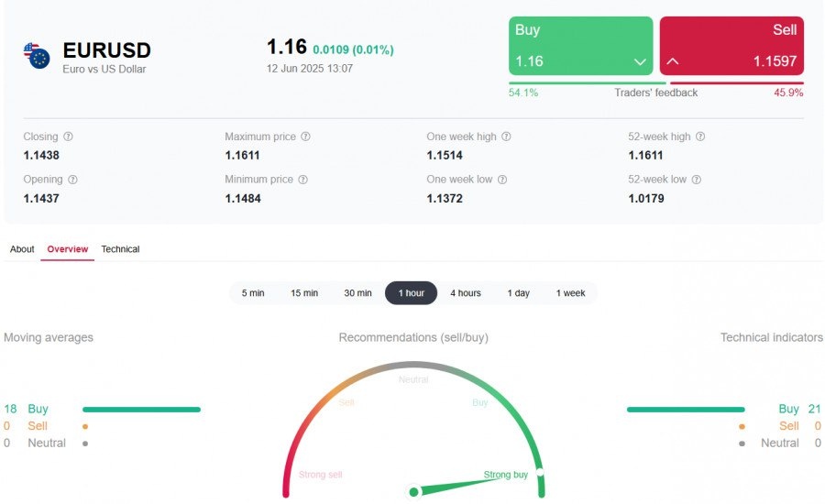Click the Closing value 1.1438
Screen dimensions: 825x504
tap(41, 155)
